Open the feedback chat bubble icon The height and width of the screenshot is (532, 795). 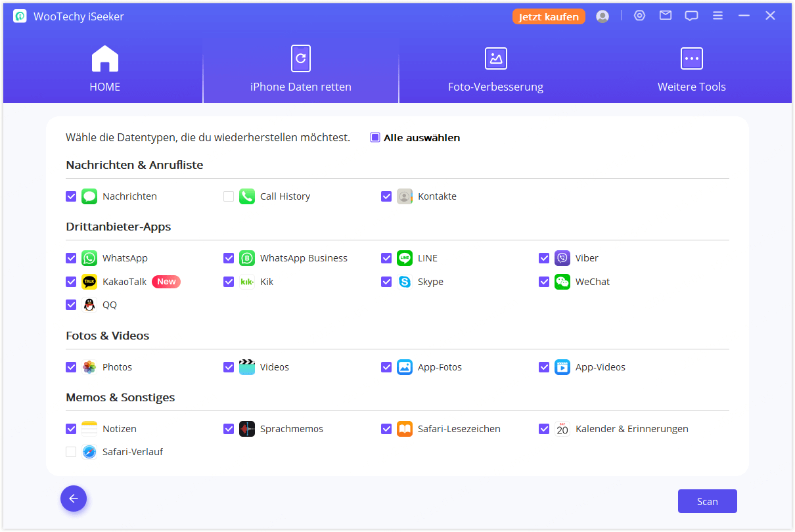[691, 16]
